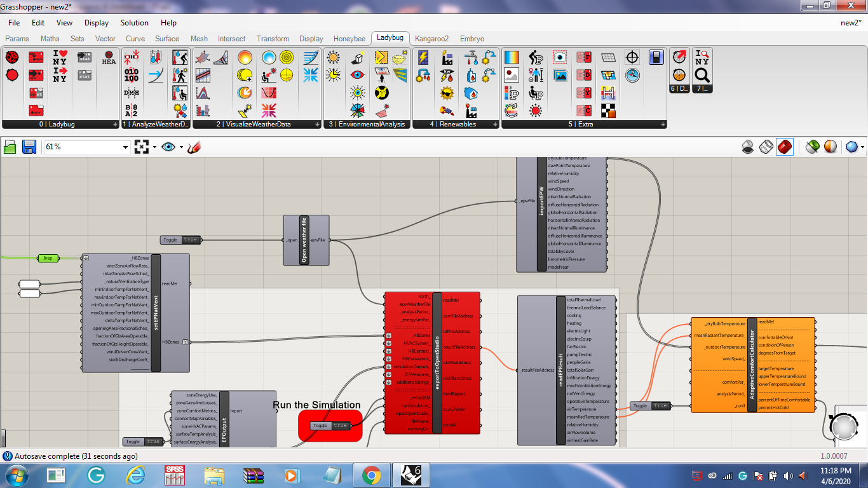The width and height of the screenshot is (868, 488).
Task: Pick the blue sky dome circle icon
Action: click(269, 58)
